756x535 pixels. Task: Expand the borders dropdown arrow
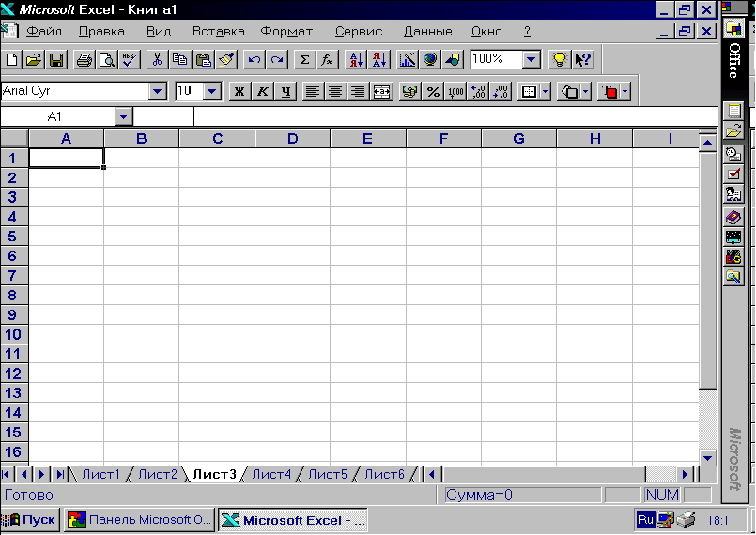click(x=546, y=92)
